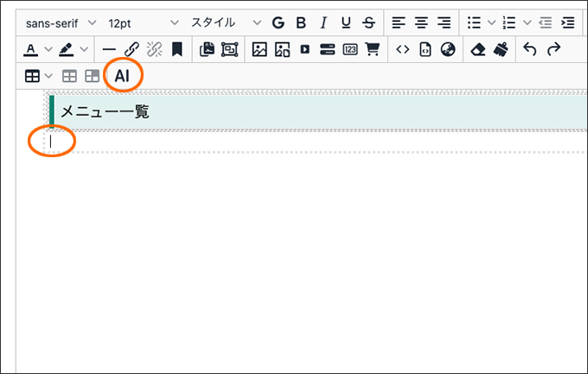Screen dimensions: 588x374
Task: Undo the last edit
Action: pyautogui.click(x=530, y=49)
